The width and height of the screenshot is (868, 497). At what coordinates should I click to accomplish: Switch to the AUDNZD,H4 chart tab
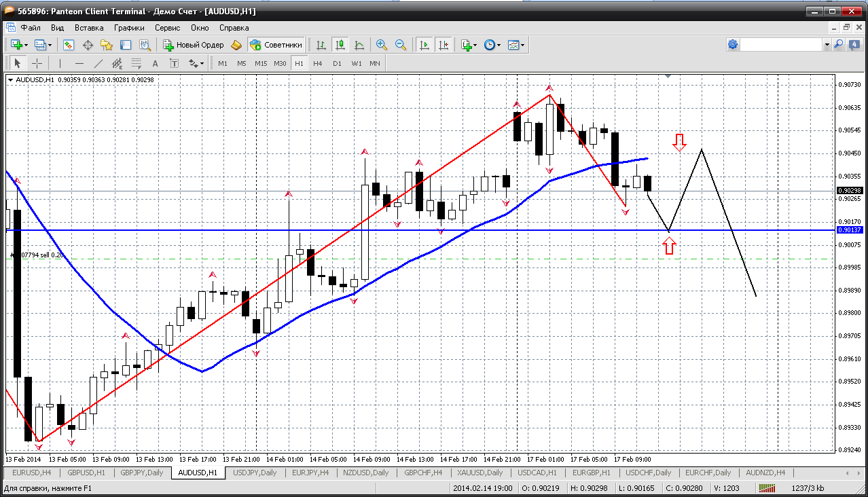pyautogui.click(x=765, y=473)
